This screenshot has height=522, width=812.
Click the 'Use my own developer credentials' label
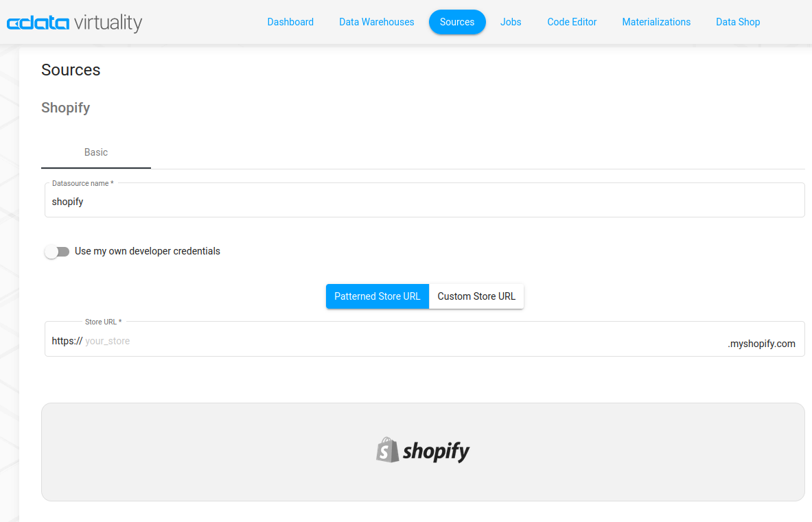point(147,251)
